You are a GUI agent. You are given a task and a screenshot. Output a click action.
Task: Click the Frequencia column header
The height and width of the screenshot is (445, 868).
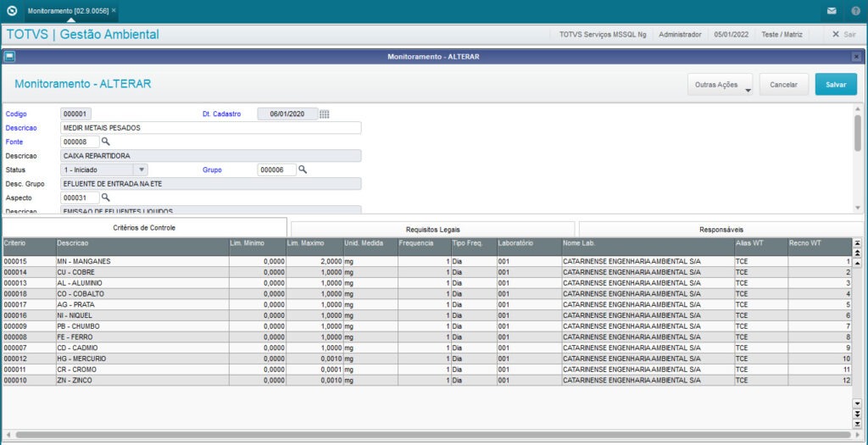pos(425,247)
